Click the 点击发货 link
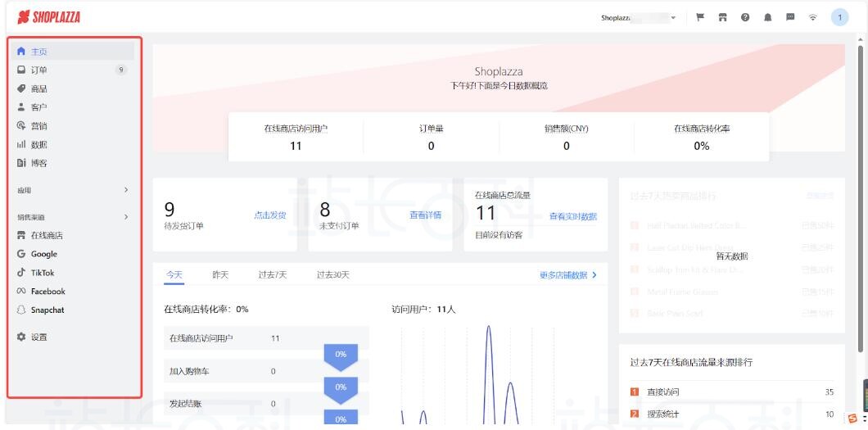 [x=270, y=215]
